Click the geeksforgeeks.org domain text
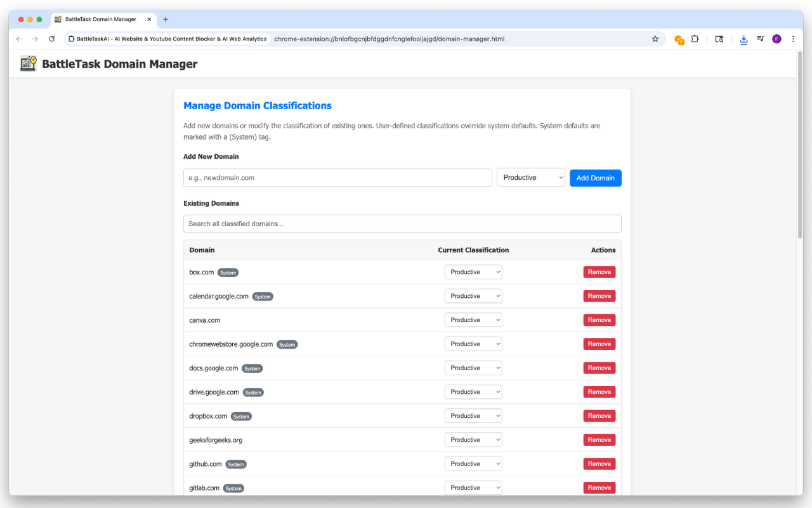The width and height of the screenshot is (812, 508). coord(216,440)
